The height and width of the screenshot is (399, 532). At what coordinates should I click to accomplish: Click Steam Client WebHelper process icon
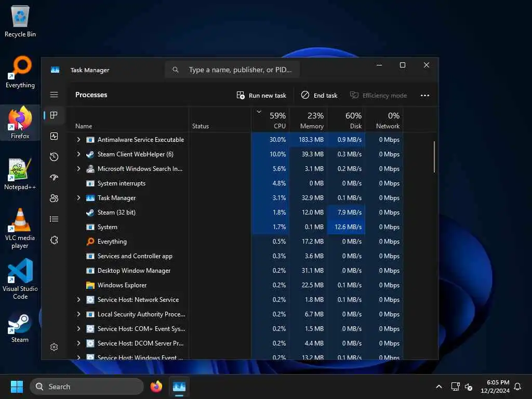point(90,154)
